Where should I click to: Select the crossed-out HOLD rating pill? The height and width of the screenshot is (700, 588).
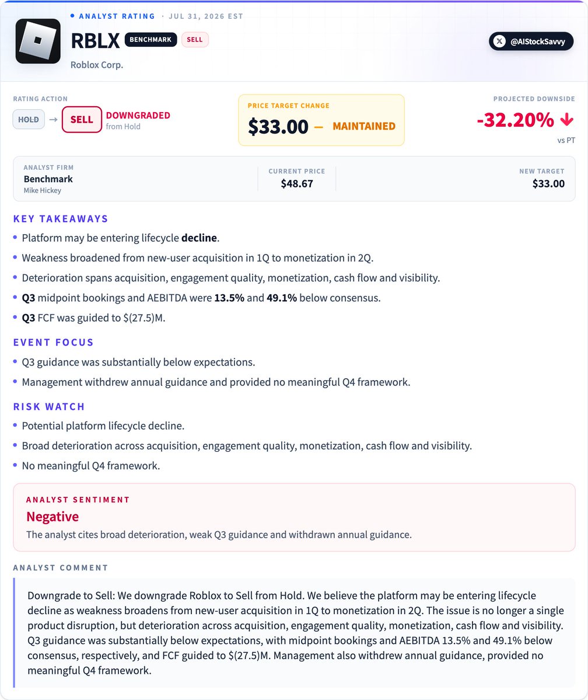pyautogui.click(x=29, y=120)
